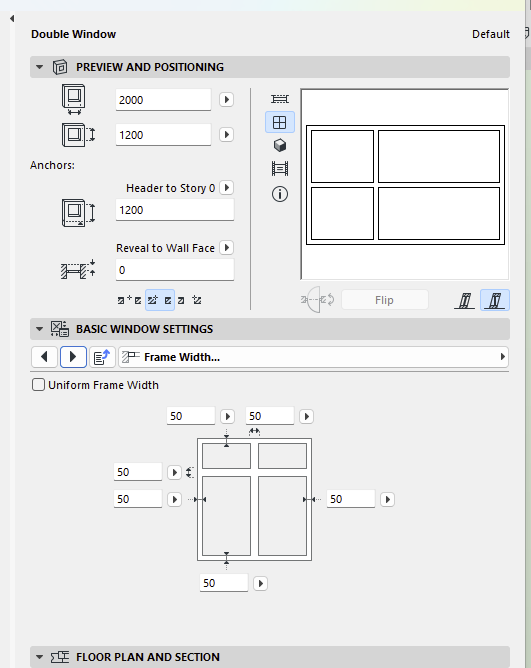Viewport: 531px width, 668px height.
Task: Toggle the center anchor reveal option
Action: click(x=160, y=300)
